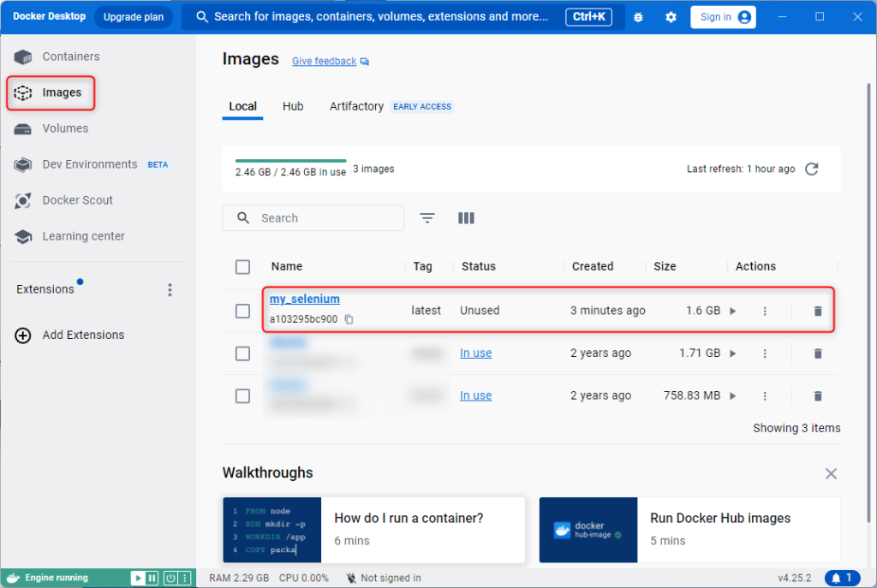
Task: Sort images by the Created column
Action: [593, 267]
